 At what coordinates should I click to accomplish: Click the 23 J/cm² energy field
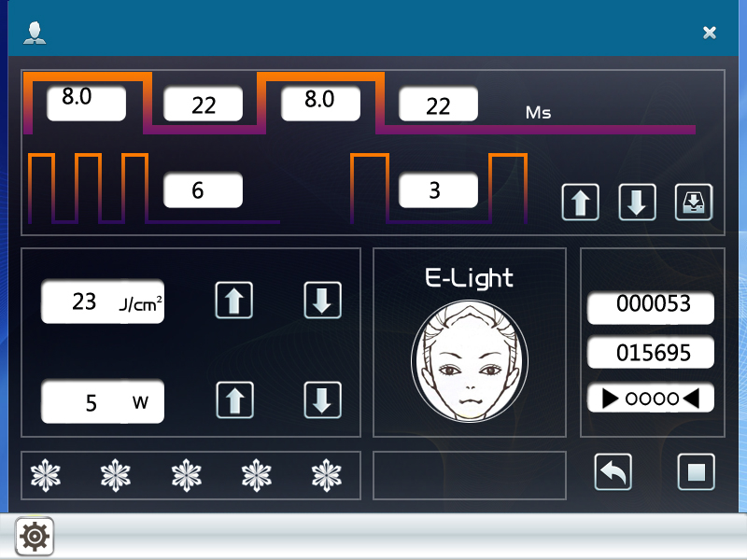pos(103,302)
